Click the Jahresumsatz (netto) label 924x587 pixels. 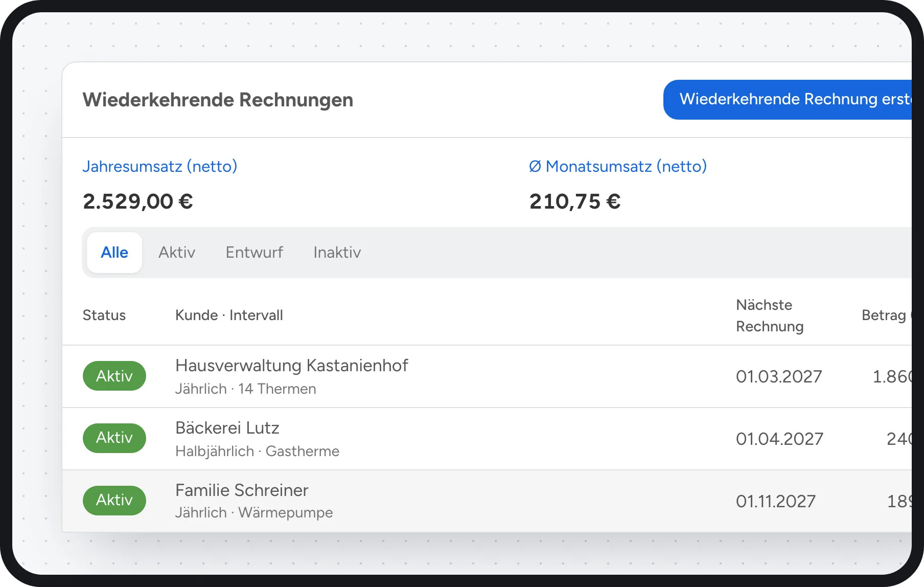pyautogui.click(x=160, y=167)
